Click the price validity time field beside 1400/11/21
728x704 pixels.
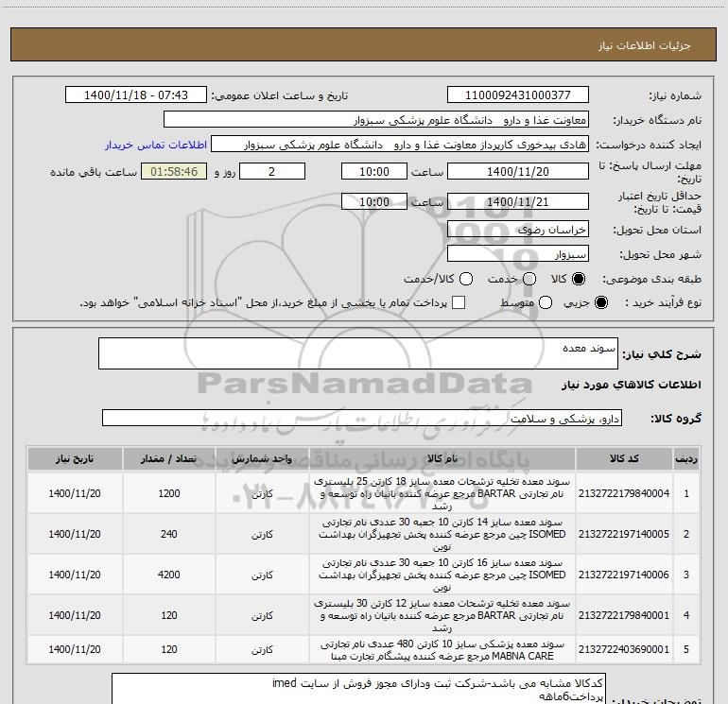click(x=374, y=201)
